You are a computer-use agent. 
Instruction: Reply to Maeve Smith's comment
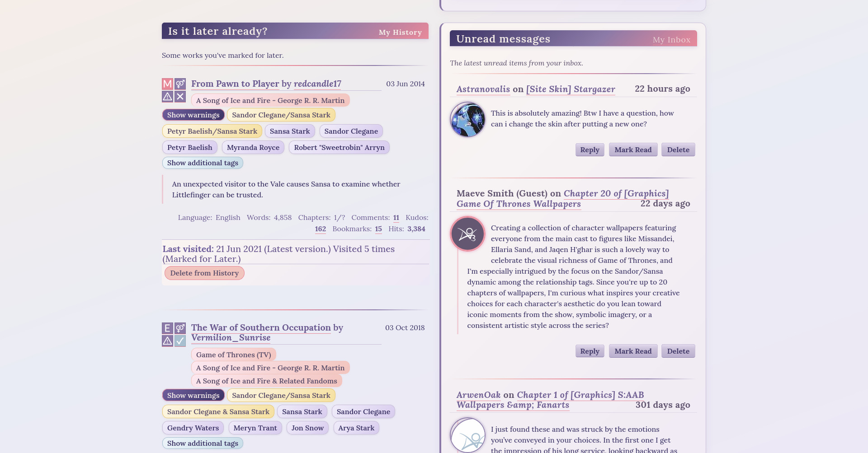click(x=590, y=351)
